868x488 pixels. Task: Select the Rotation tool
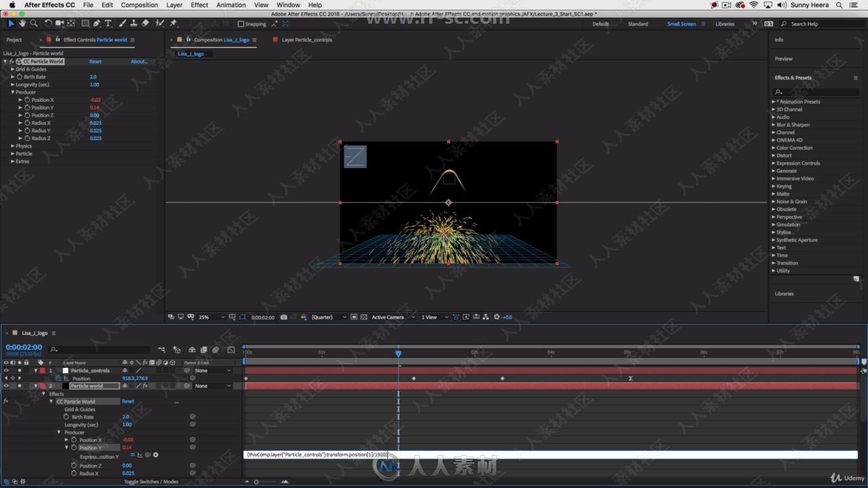tap(48, 23)
